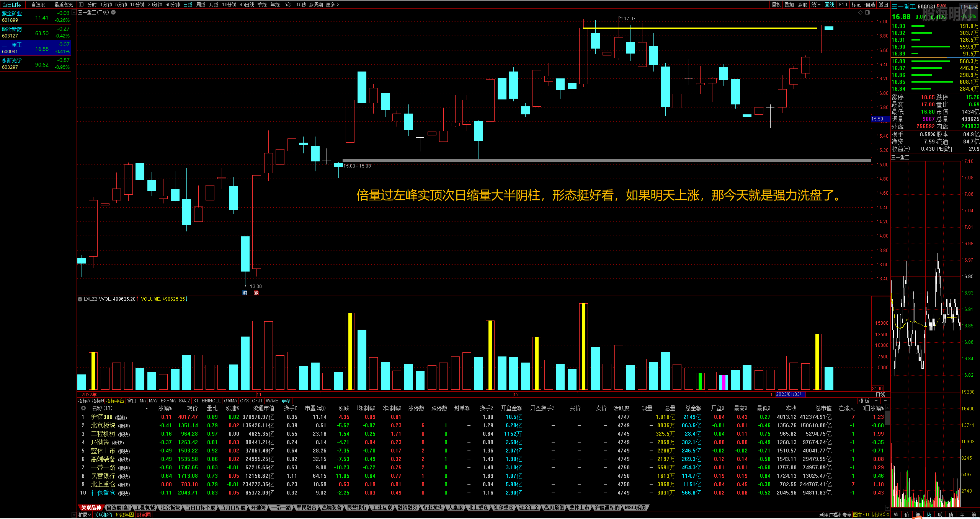Open 多股 multi-stock view
Screen dimensions: 980x519
tap(802, 5)
